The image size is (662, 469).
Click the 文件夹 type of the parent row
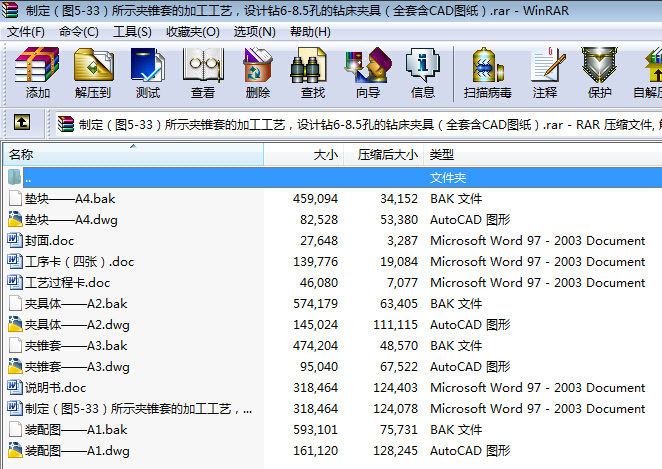click(448, 178)
